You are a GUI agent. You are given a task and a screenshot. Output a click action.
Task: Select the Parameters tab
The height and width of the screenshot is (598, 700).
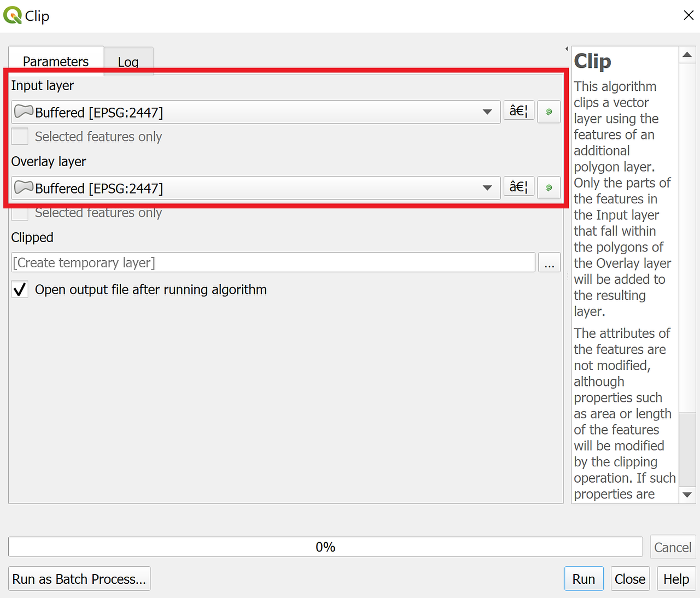click(56, 61)
